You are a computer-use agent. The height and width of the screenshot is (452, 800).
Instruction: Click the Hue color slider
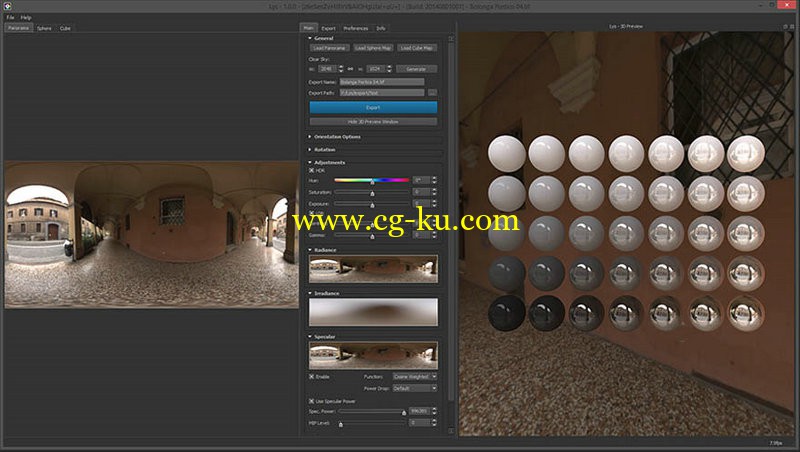(371, 180)
